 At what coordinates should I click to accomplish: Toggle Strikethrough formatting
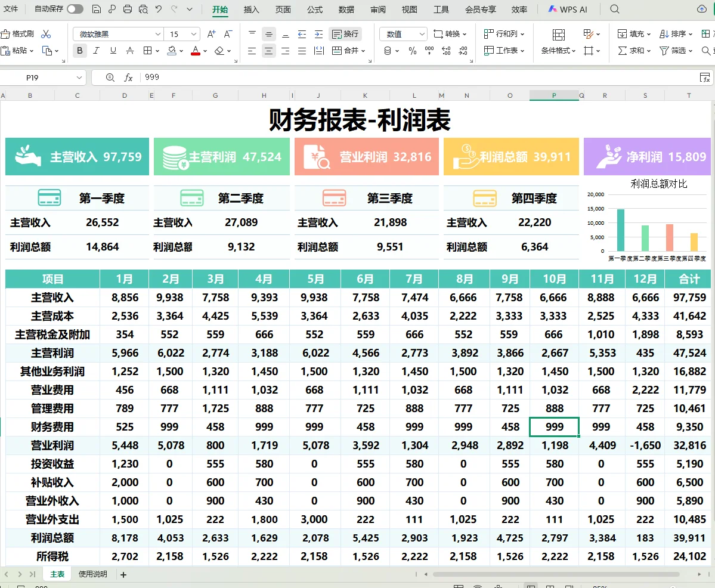pos(130,51)
